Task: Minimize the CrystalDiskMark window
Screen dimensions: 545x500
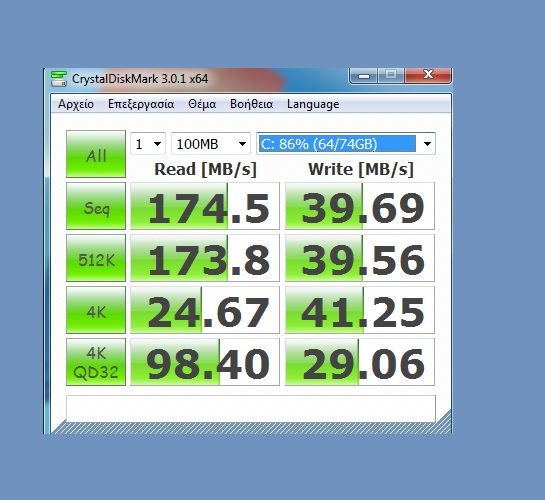Action: pyautogui.click(x=364, y=75)
